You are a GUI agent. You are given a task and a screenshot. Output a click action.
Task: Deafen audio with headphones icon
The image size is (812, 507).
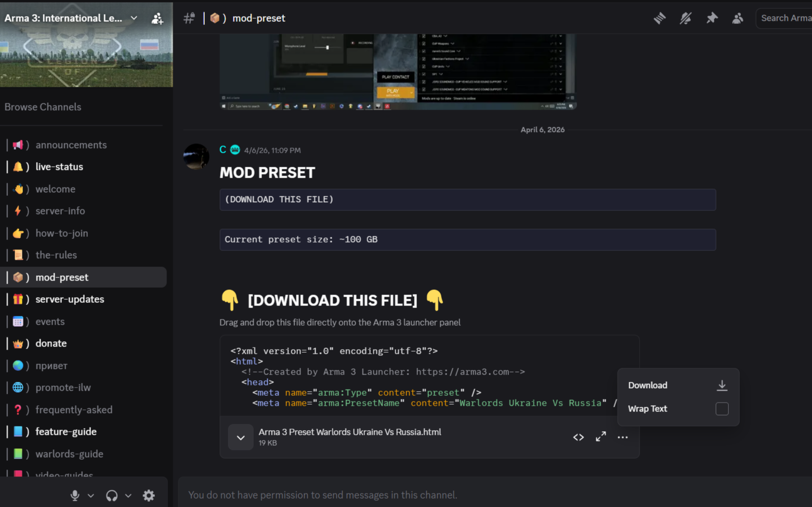pyautogui.click(x=112, y=496)
